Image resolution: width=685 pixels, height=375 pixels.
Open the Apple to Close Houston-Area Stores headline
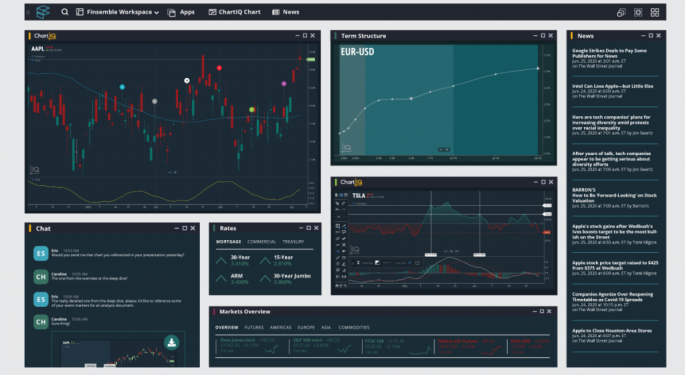tap(612, 331)
